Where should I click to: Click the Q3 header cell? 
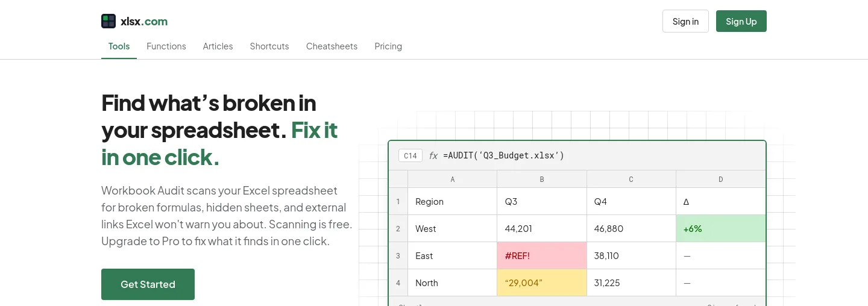pos(542,201)
